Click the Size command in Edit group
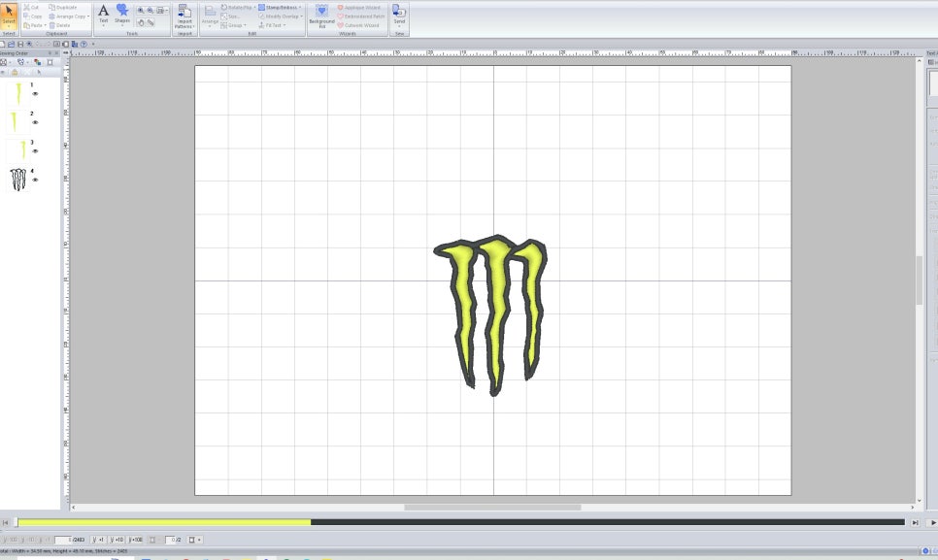Screen dimensions: 938x560 point(230,16)
